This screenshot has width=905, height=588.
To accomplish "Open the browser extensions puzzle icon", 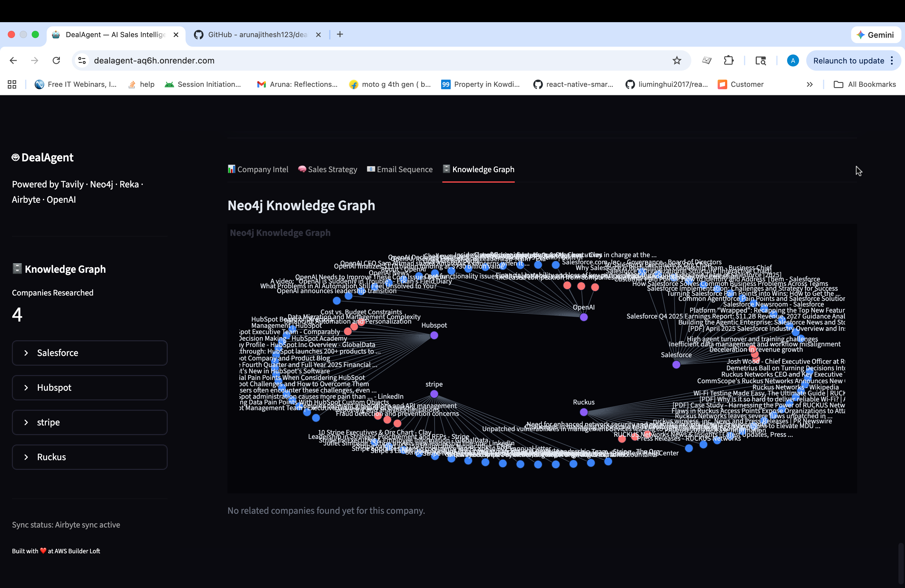I will [728, 60].
